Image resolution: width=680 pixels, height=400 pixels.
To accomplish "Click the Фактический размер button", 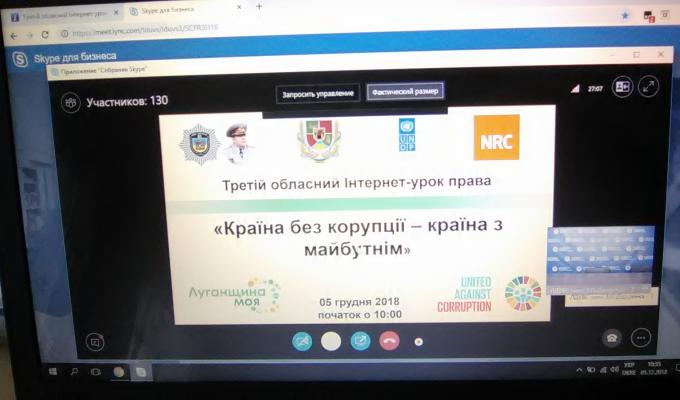I will point(405,91).
